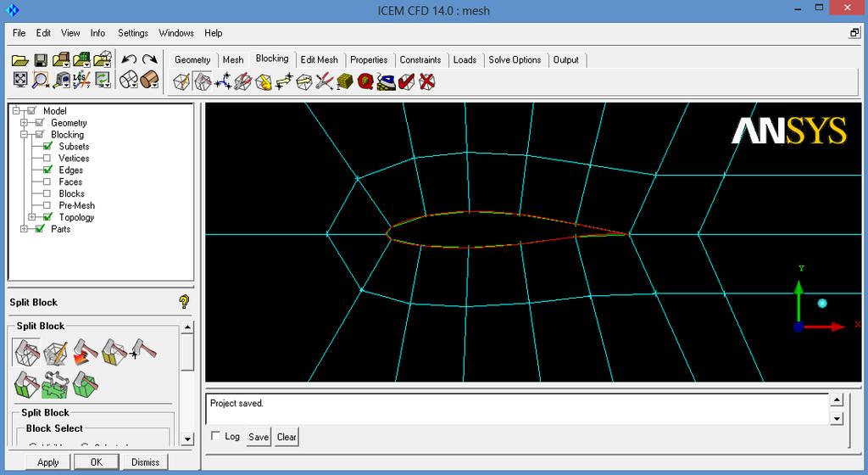868x475 pixels.
Task: Select the Delete Block red X tool
Action: click(427, 82)
